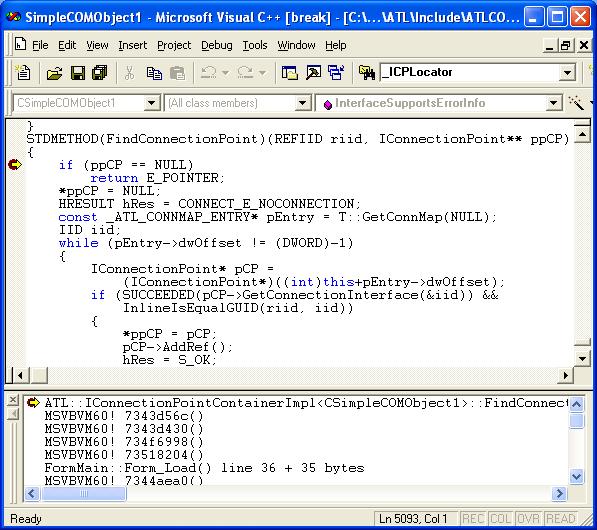Click the Copy toolbar icon

tap(154, 72)
